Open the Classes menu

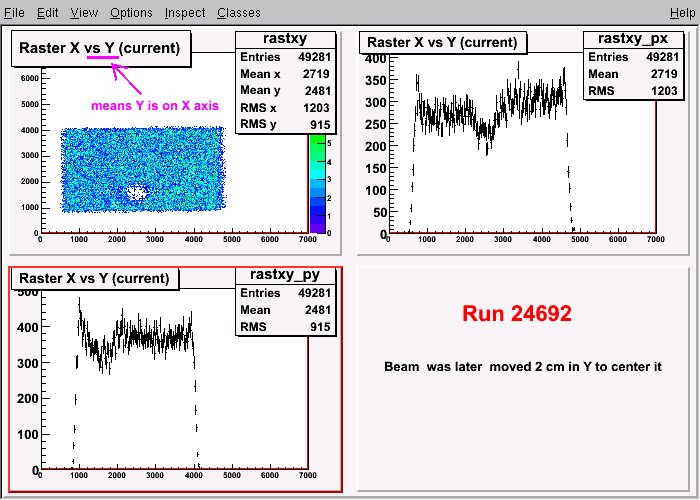point(239,12)
